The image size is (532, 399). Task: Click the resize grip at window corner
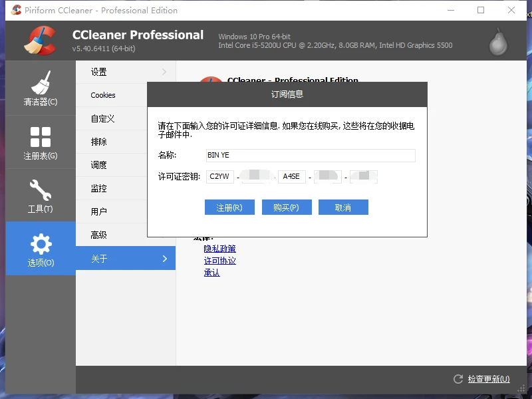coord(521,389)
